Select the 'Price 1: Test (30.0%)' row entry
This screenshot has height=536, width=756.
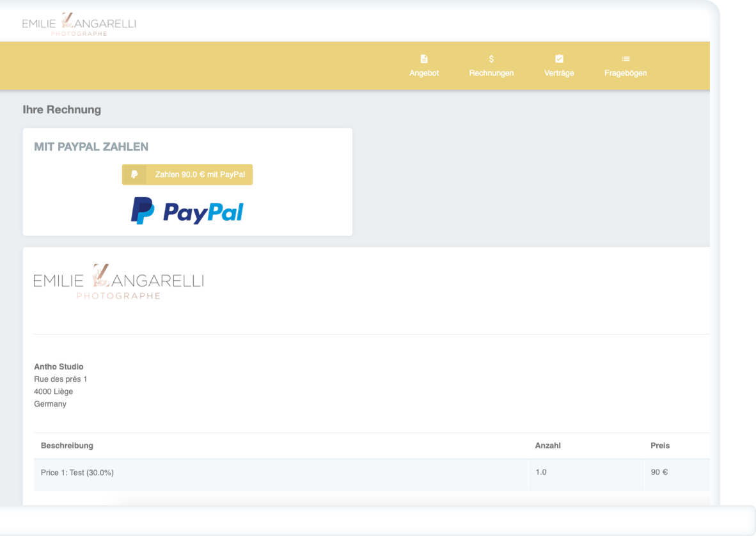[x=77, y=473]
